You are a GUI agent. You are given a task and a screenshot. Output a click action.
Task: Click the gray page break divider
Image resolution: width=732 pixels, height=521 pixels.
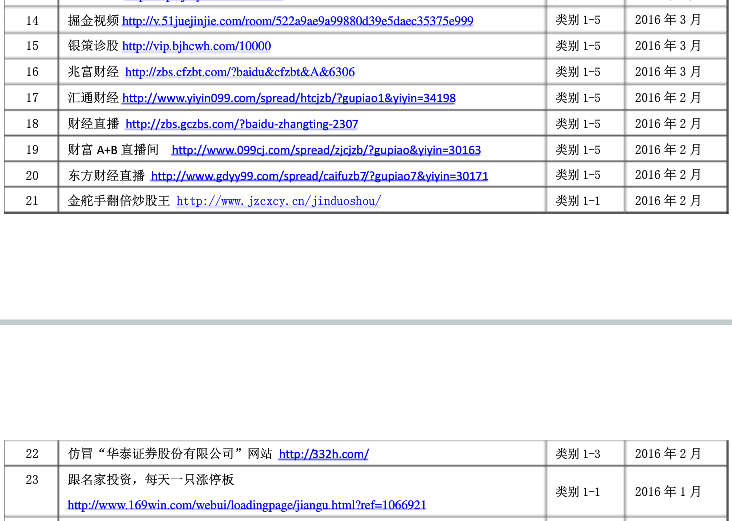pyautogui.click(x=366, y=322)
